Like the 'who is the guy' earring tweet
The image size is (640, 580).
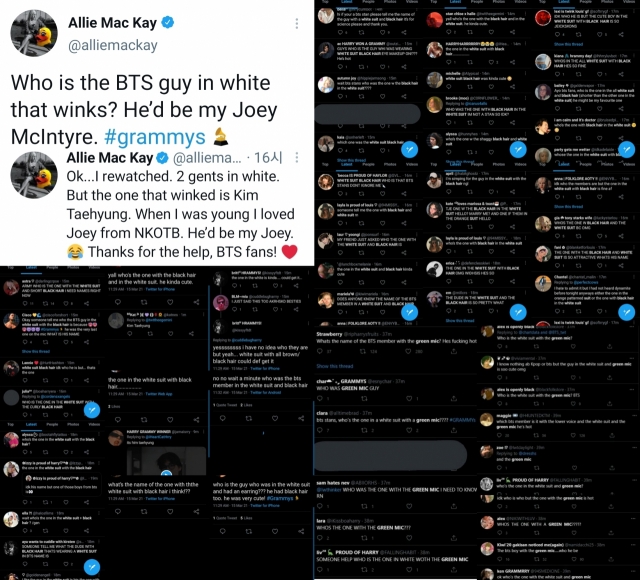[x=275, y=531]
